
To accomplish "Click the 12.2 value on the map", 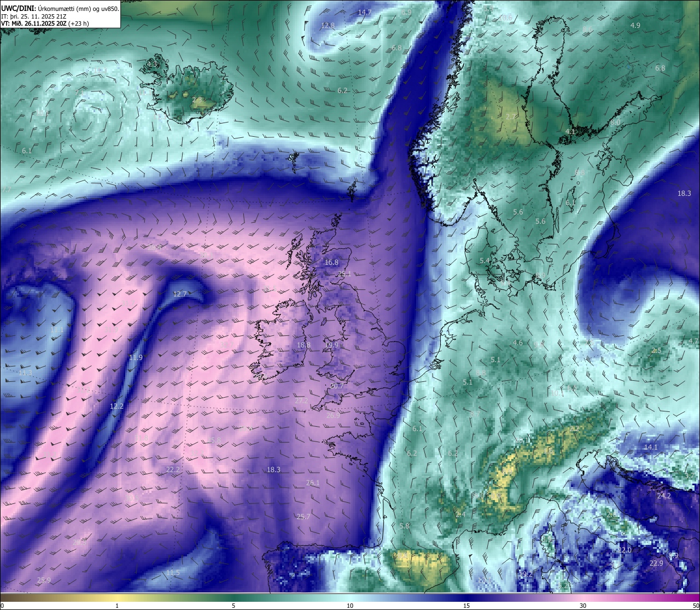I will [116, 406].
